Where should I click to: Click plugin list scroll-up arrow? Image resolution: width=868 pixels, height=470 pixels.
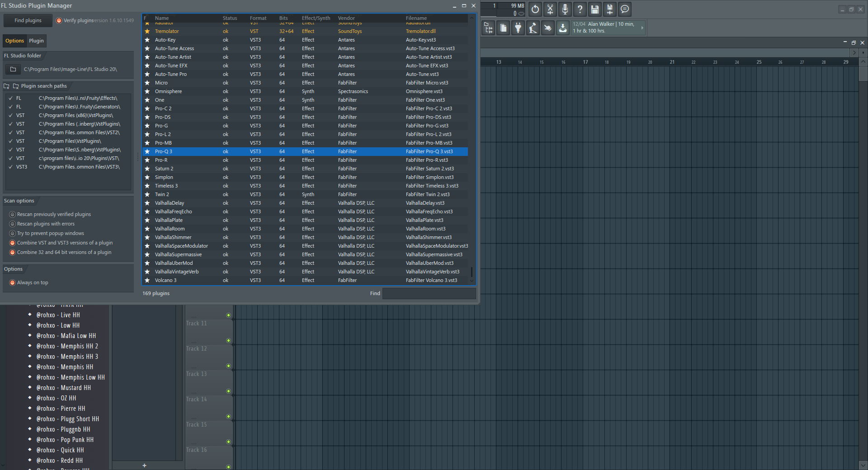pos(472,18)
